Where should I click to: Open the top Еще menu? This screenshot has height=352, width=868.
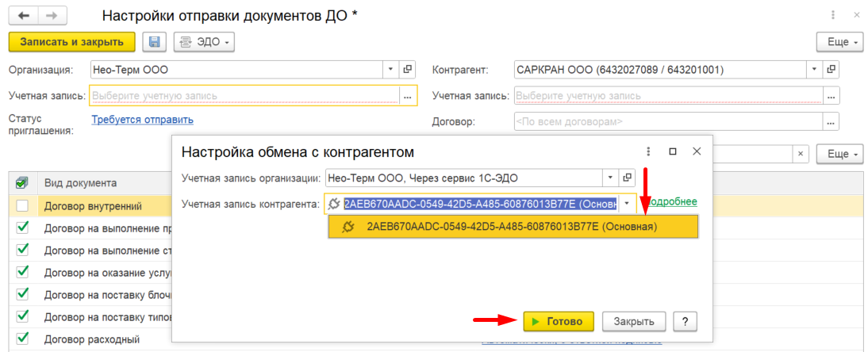click(839, 42)
